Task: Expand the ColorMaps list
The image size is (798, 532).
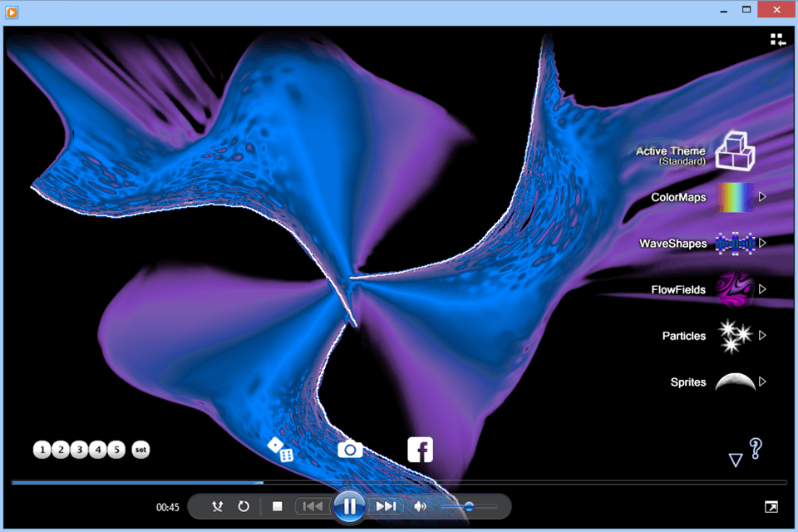Action: pyautogui.click(x=762, y=197)
